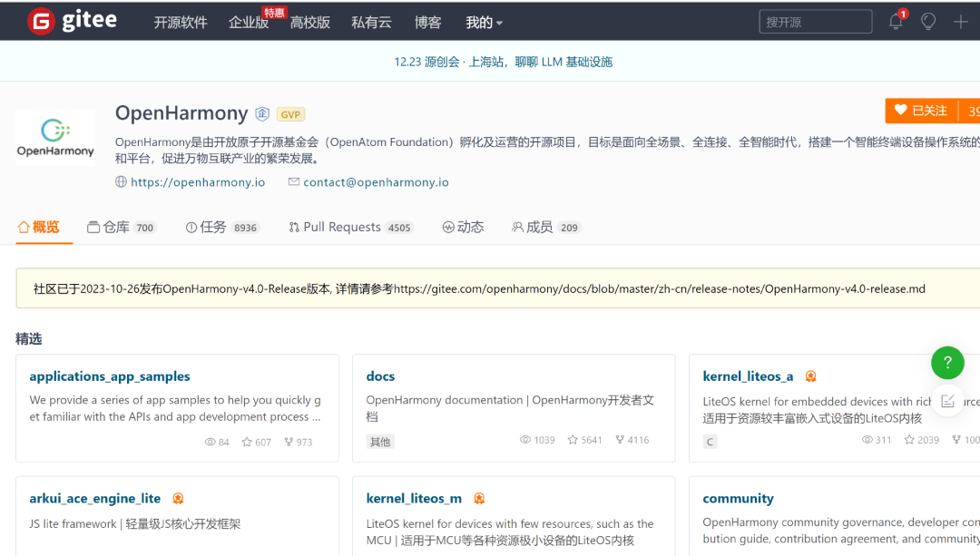Open the applications_app_samples repository

[x=110, y=376]
